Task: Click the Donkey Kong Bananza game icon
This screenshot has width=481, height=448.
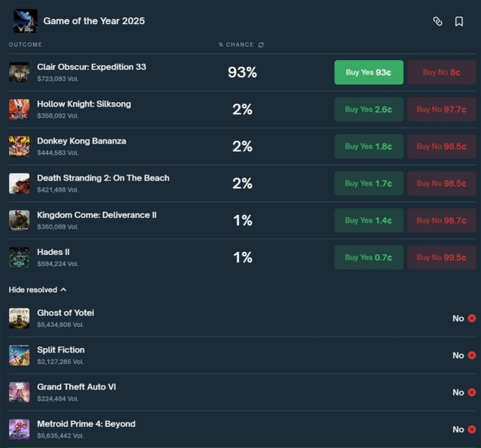Action: [x=20, y=146]
